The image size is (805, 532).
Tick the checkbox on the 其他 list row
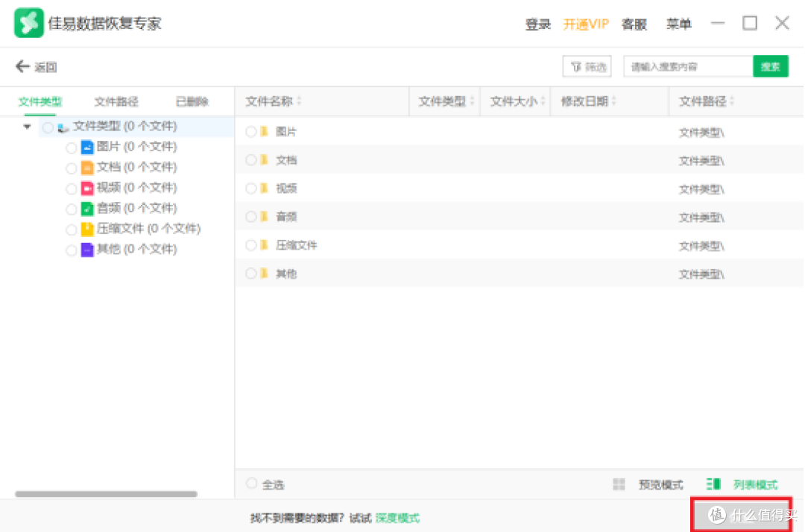point(250,273)
